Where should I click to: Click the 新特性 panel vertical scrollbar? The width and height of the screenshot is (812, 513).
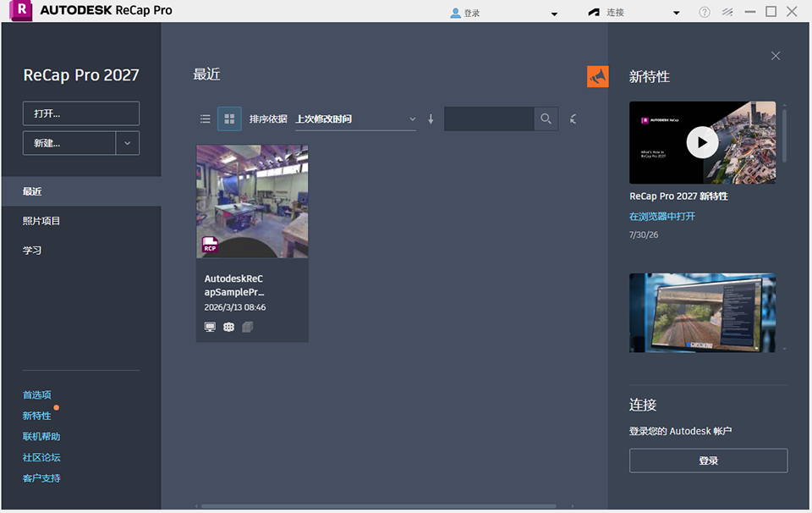[785, 134]
